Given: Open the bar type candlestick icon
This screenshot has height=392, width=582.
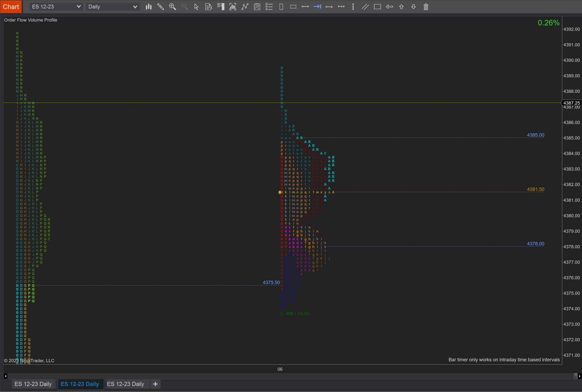Looking at the screenshot, I should pos(149,7).
